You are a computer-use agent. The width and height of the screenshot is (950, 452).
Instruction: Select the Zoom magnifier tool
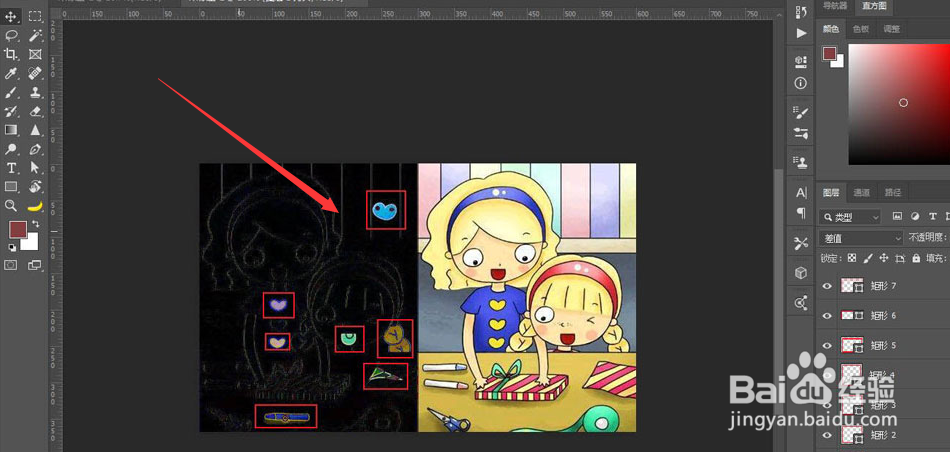(x=11, y=205)
